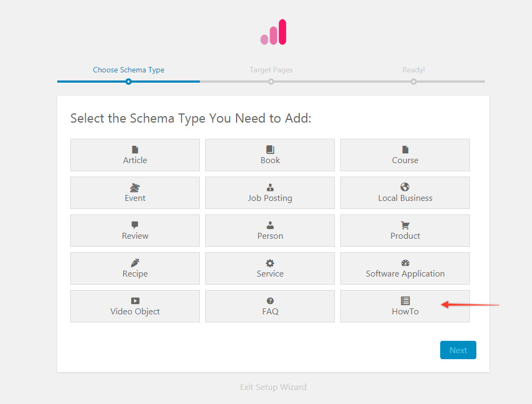The height and width of the screenshot is (404, 532).
Task: Choose the Person schema type
Action: point(270,231)
